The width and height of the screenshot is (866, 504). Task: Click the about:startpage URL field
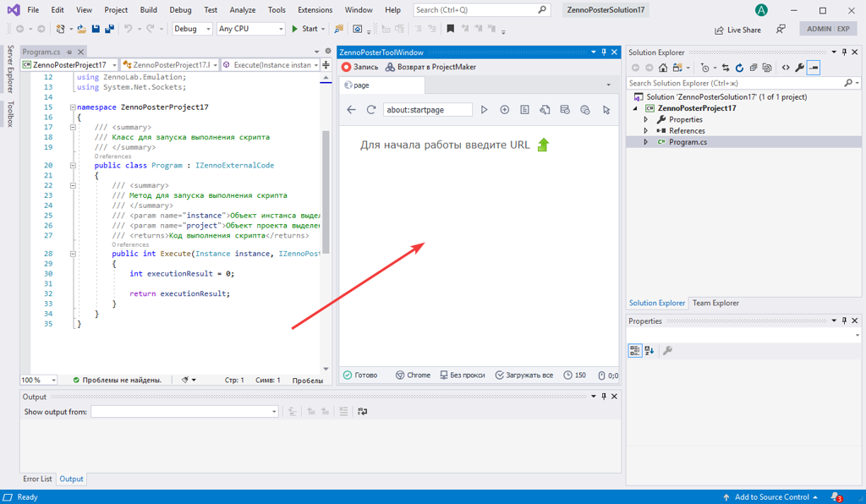click(428, 110)
